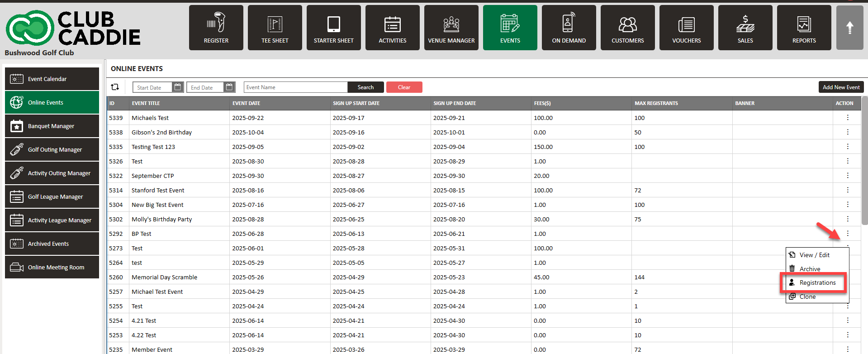
Task: Open the Customers section
Action: 627,28
